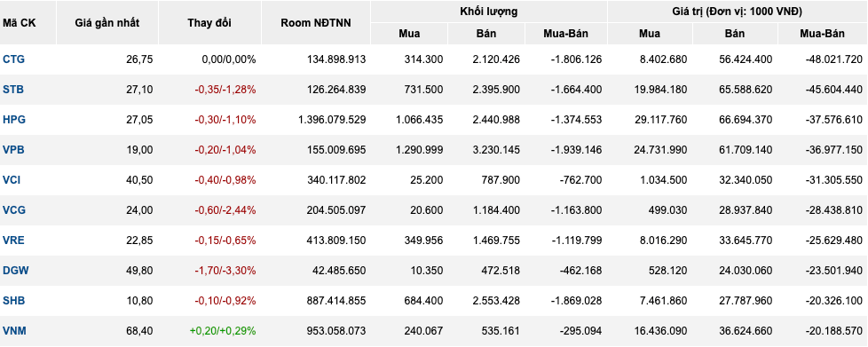Image resolution: width=868 pixels, height=347 pixels.
Task: Open the VPB stock ticker link
Action: click(x=14, y=149)
